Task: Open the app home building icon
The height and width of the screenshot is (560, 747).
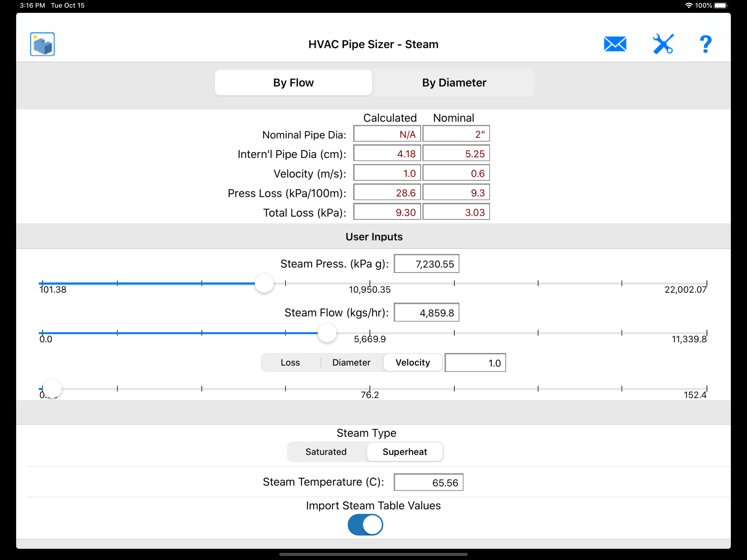Action: point(42,44)
